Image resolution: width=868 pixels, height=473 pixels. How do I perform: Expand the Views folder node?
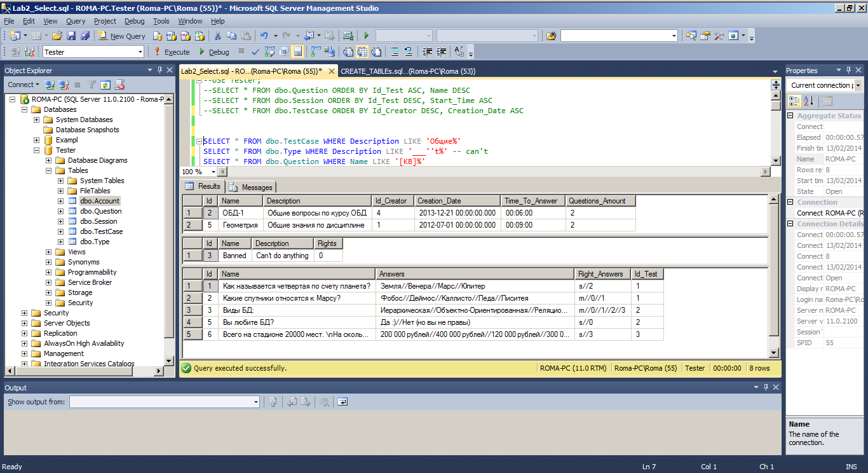tap(49, 252)
